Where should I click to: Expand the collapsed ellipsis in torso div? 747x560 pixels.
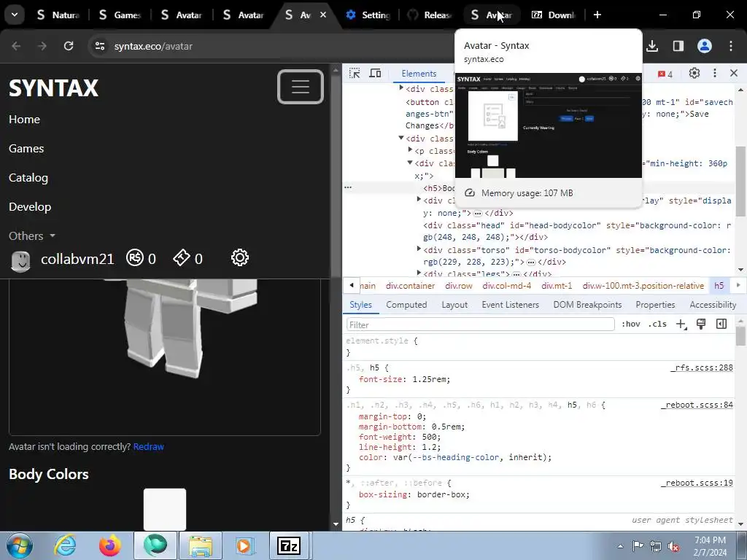tap(531, 262)
